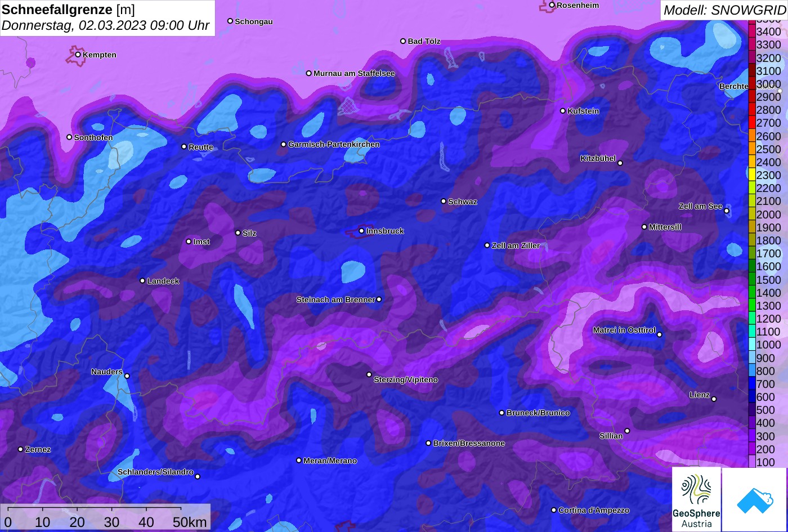Click the 600 dark blue legend swatch
Viewport: 788px width, 532px height.
click(x=751, y=397)
